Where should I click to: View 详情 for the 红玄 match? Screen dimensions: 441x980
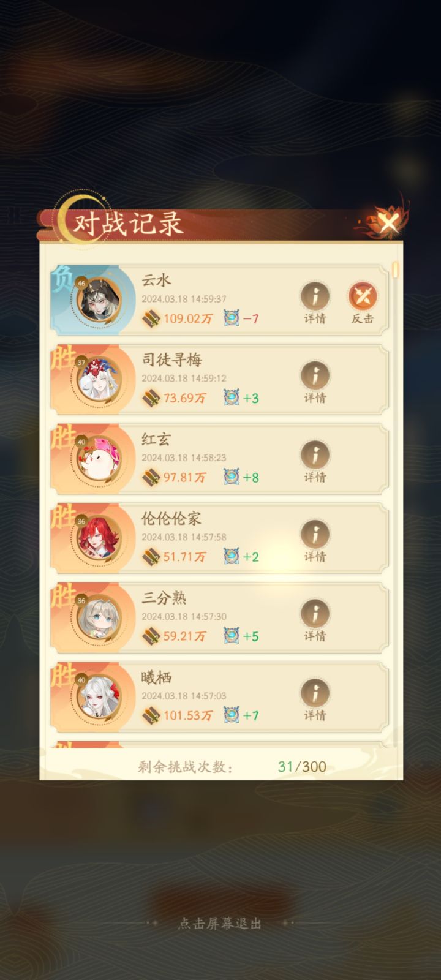315,462
